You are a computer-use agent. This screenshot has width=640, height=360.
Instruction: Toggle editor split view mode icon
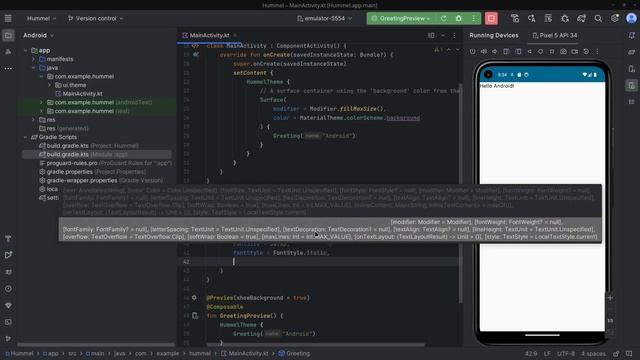pos(431,36)
